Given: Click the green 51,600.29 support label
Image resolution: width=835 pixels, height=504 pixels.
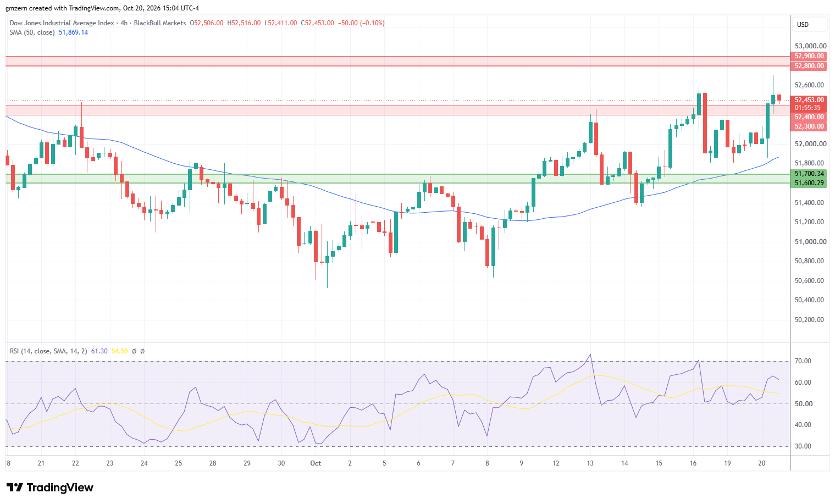Looking at the screenshot, I should 809,183.
